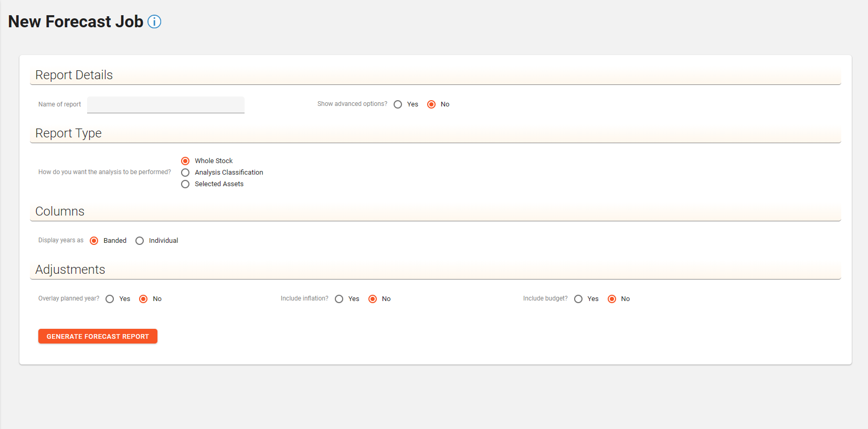
Task: Click the Adjustments section header
Action: [x=70, y=270]
